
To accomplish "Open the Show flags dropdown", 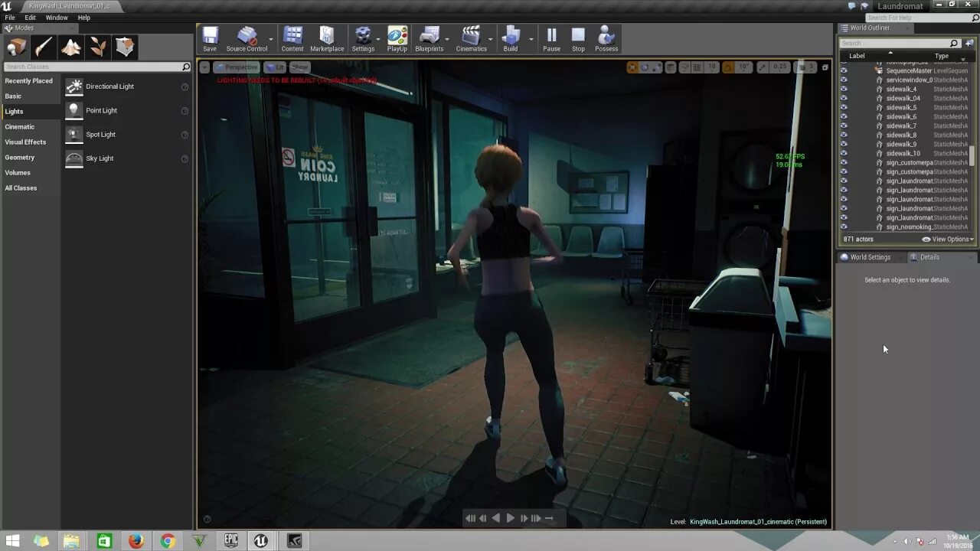I will 300,67.
